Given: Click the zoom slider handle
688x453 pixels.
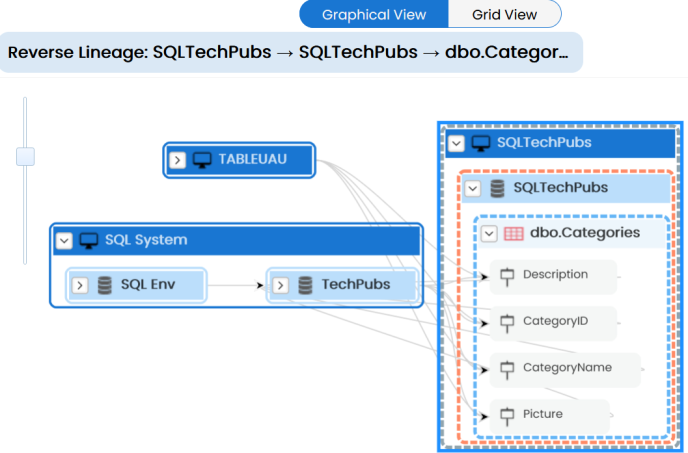Looking at the screenshot, I should [26, 156].
